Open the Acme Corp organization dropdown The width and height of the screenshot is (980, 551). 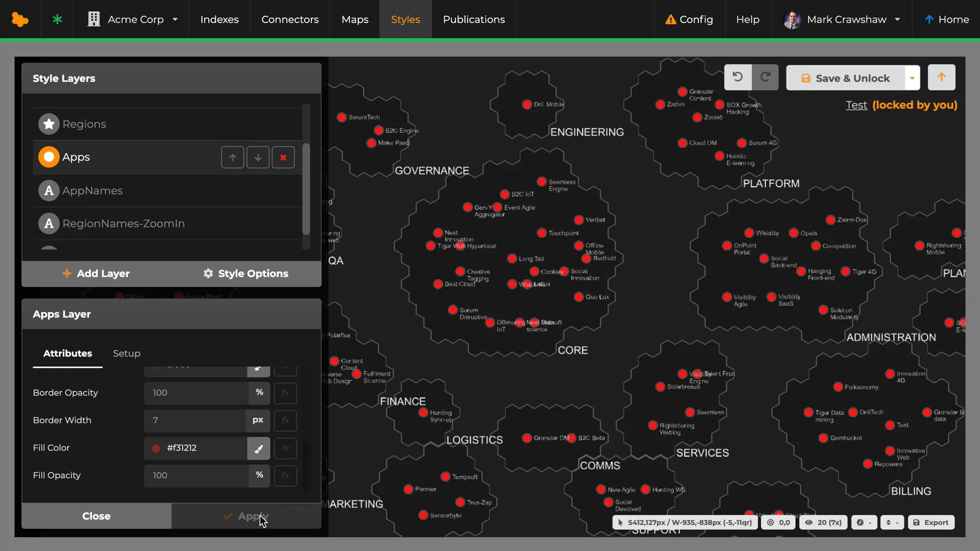132,19
